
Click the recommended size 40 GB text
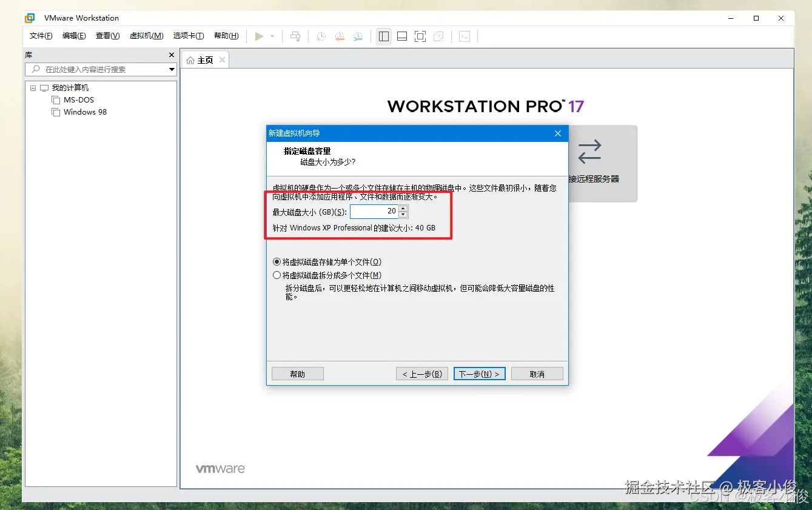(x=354, y=228)
